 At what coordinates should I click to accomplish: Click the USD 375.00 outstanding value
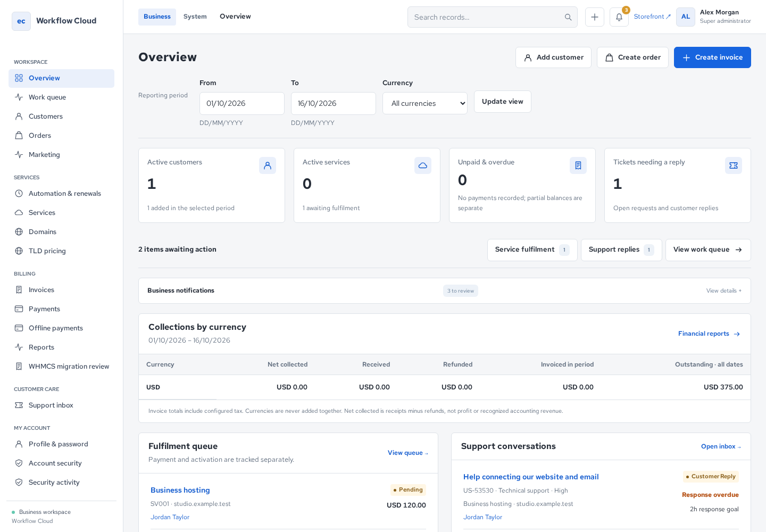723,387
